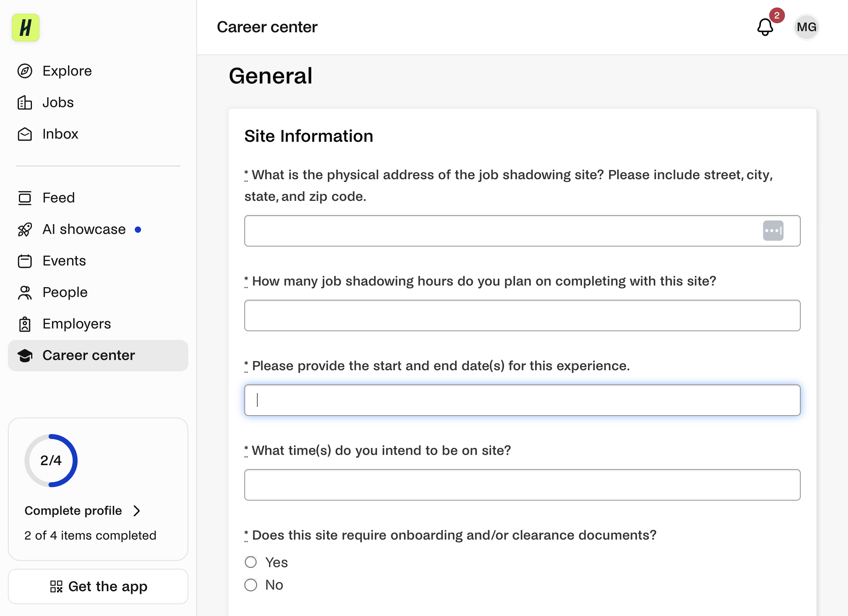
Task: Navigate to Events page
Action: (x=98, y=261)
